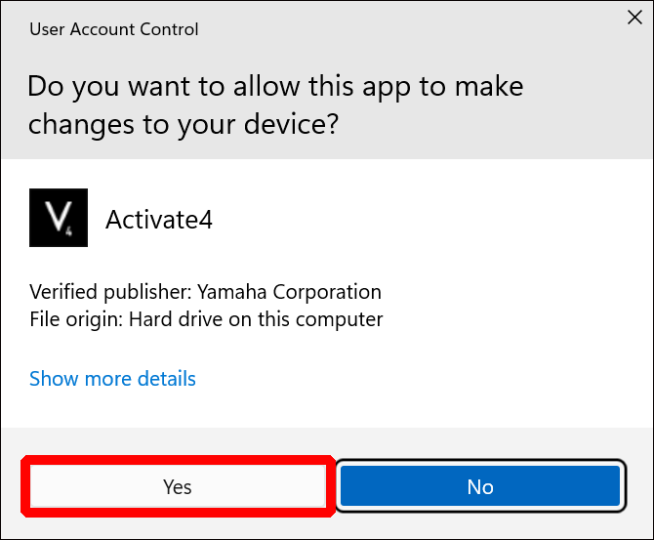654x540 pixels.
Task: Open the Show more details link
Action: [x=112, y=379]
